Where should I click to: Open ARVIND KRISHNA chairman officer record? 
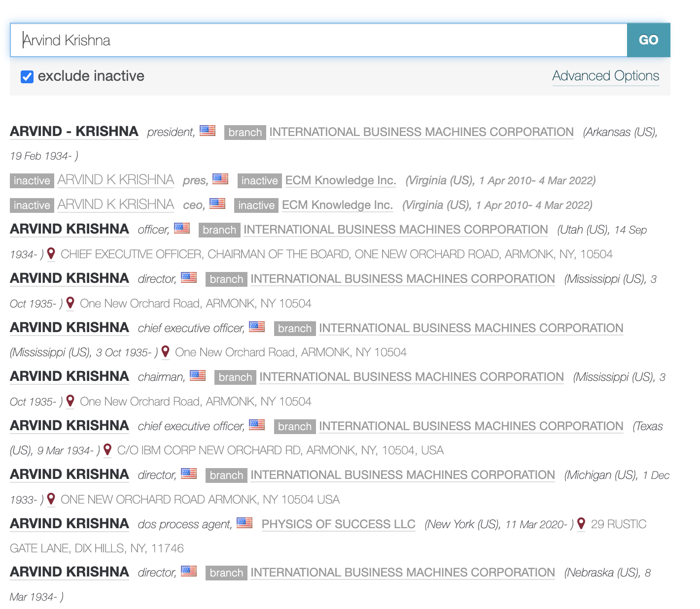[70, 376]
